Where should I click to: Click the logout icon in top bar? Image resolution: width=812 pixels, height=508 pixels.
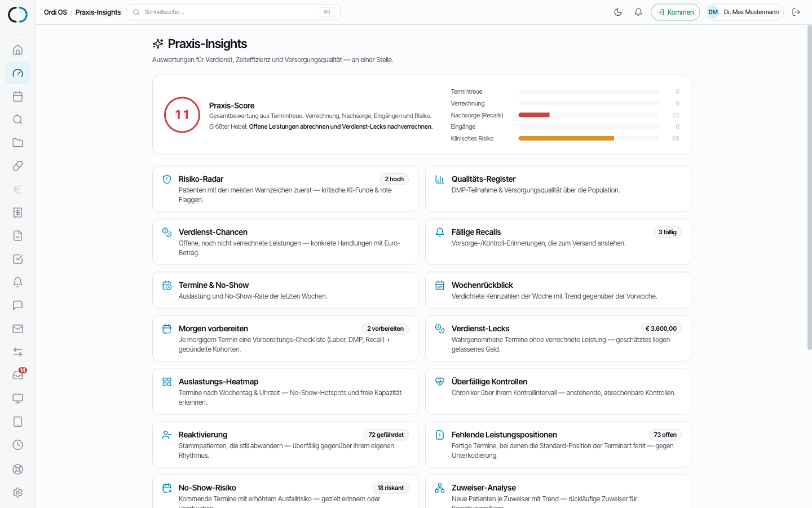click(x=796, y=12)
